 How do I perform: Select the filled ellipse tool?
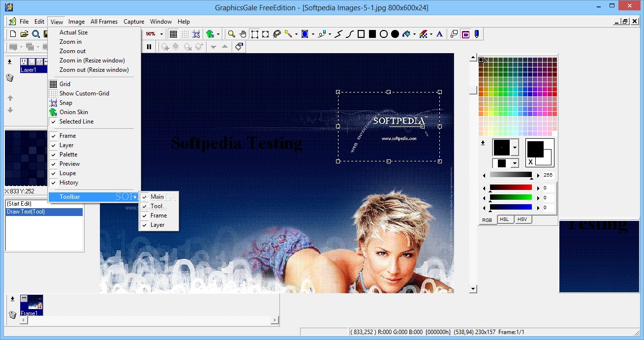tap(395, 34)
